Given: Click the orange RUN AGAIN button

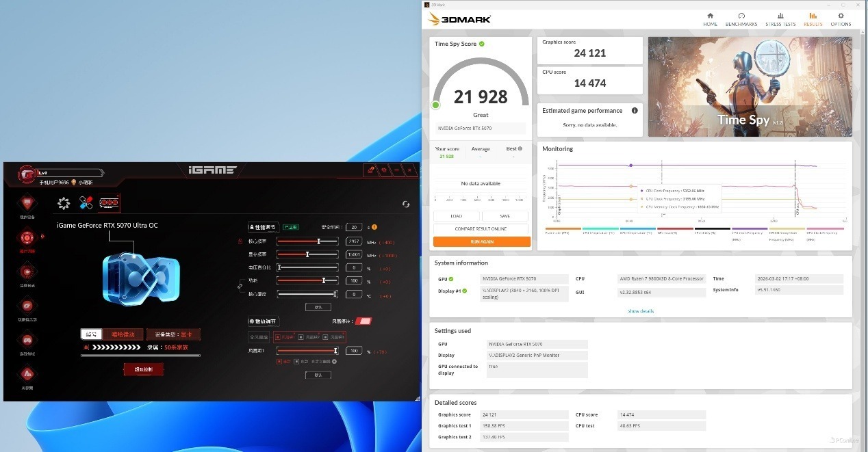Looking at the screenshot, I should coord(482,241).
